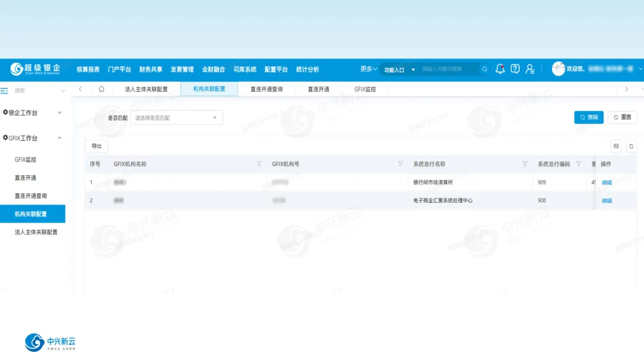The image size is (644, 362).
Task: Switch to 机构关联配置 tab
Action: [209, 89]
